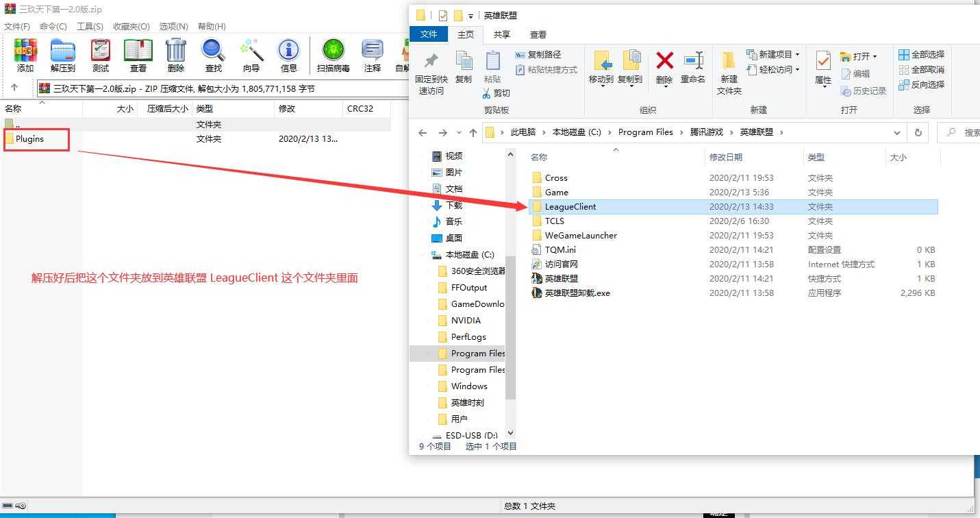Click Explorer back navigation arrow
The image size is (980, 518).
[423, 133]
